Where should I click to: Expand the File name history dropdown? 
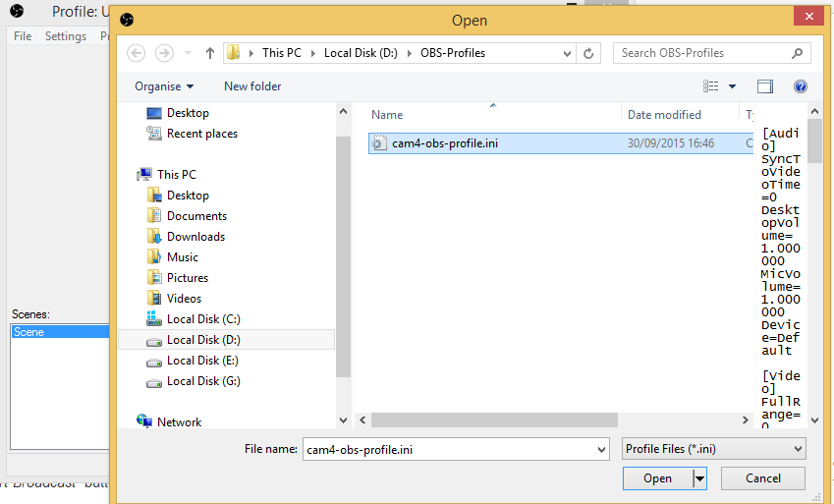[601, 449]
